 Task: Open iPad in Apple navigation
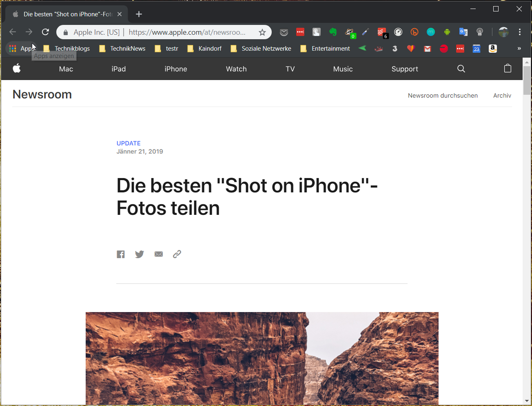click(119, 69)
